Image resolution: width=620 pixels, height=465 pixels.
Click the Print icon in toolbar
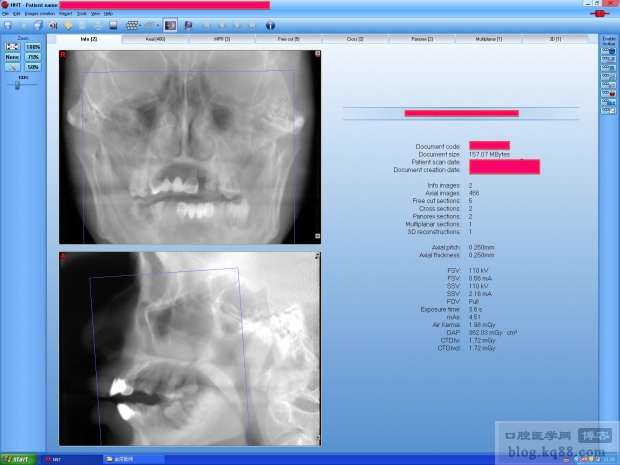tap(98, 26)
